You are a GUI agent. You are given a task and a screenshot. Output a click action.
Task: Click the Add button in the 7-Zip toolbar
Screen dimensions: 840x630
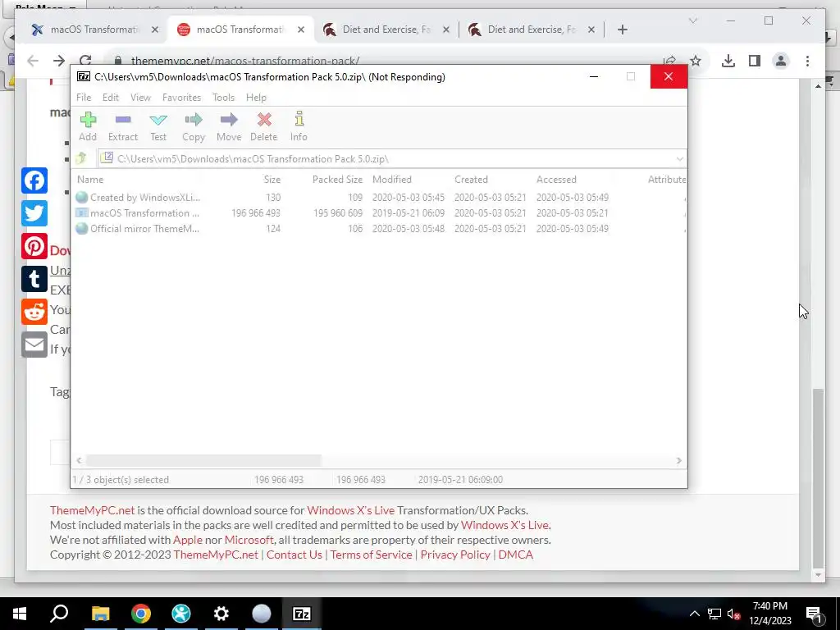click(x=88, y=126)
